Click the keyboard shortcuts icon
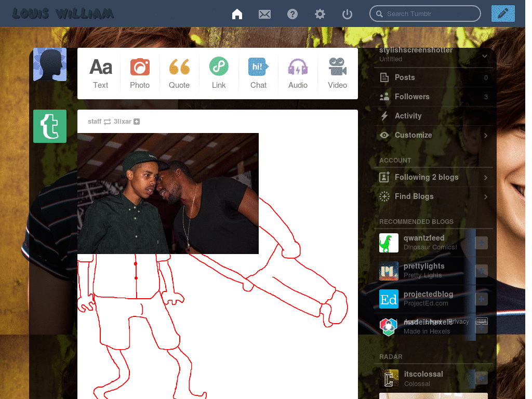 coord(482,321)
